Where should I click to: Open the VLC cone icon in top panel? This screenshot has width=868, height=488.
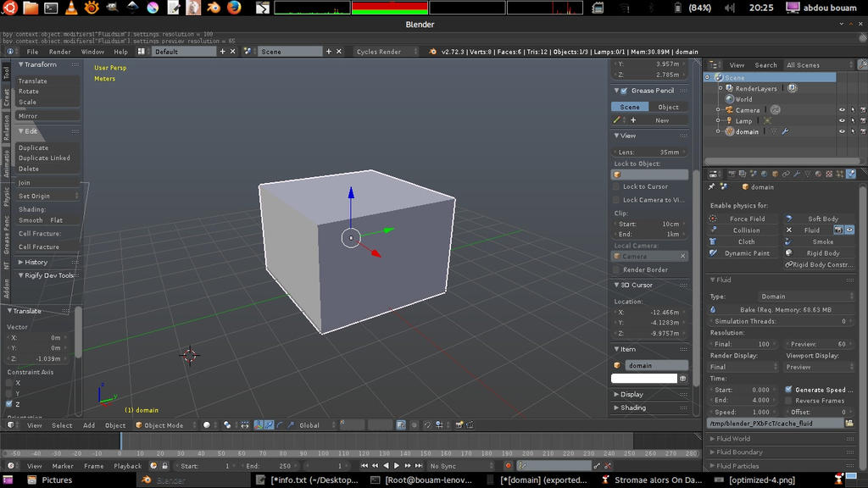71,7
